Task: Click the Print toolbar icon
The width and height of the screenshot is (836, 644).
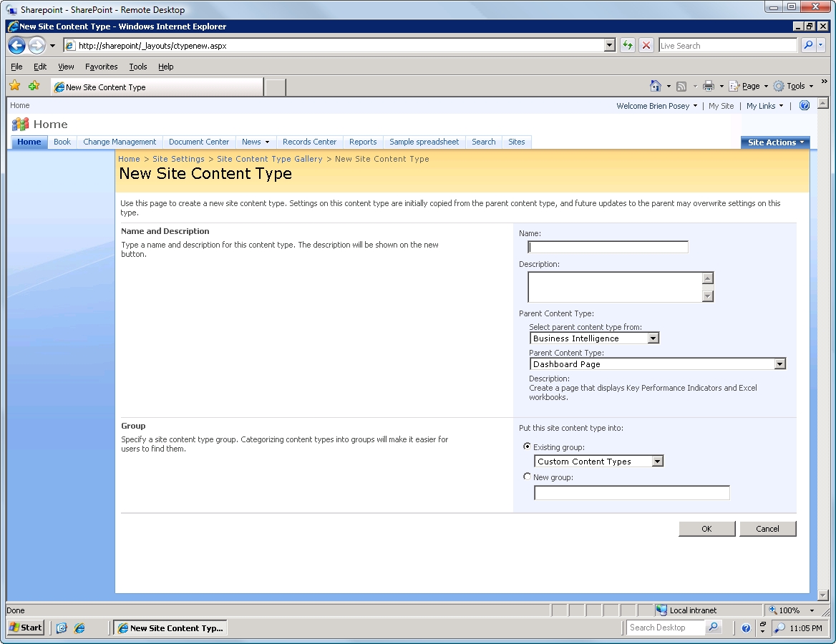Action: pos(708,86)
